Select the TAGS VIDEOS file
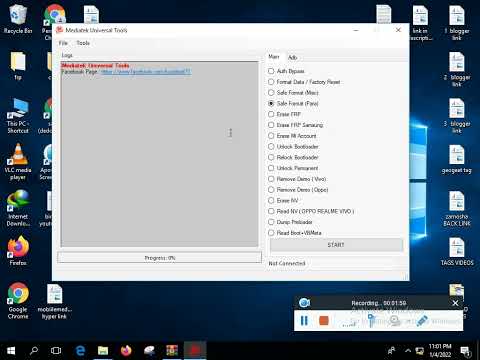480x360 pixels. point(457,252)
